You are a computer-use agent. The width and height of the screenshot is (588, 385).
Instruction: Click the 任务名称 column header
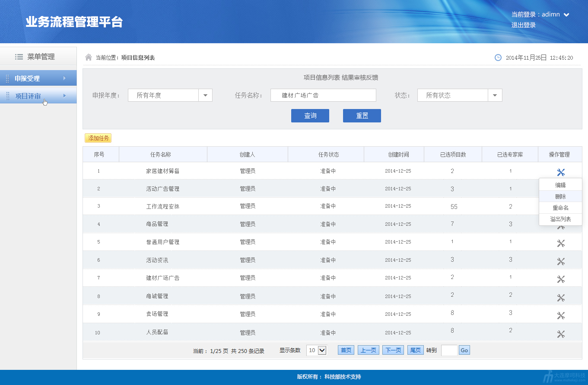(163, 154)
